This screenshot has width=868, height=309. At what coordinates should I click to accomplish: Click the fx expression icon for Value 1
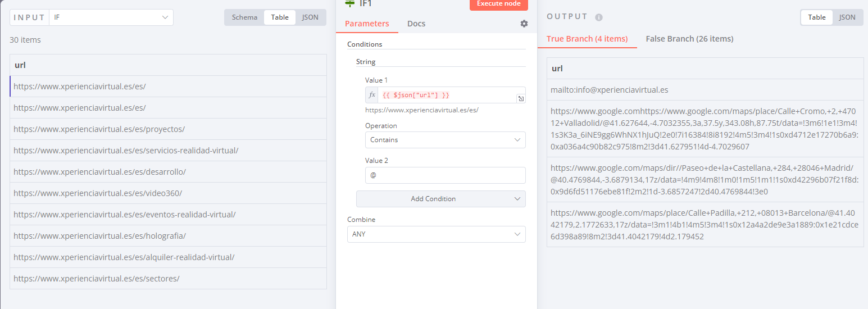point(372,95)
